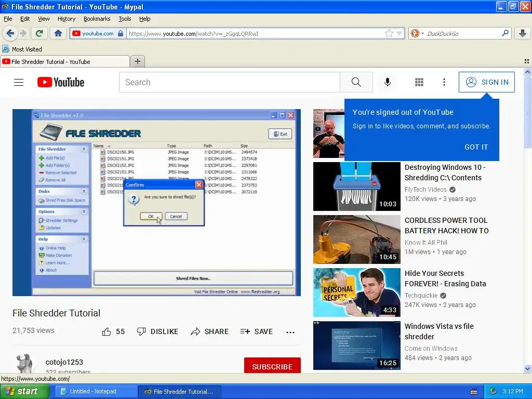Open the cotojo1253 channel name
This screenshot has width=532, height=399.
(64, 362)
